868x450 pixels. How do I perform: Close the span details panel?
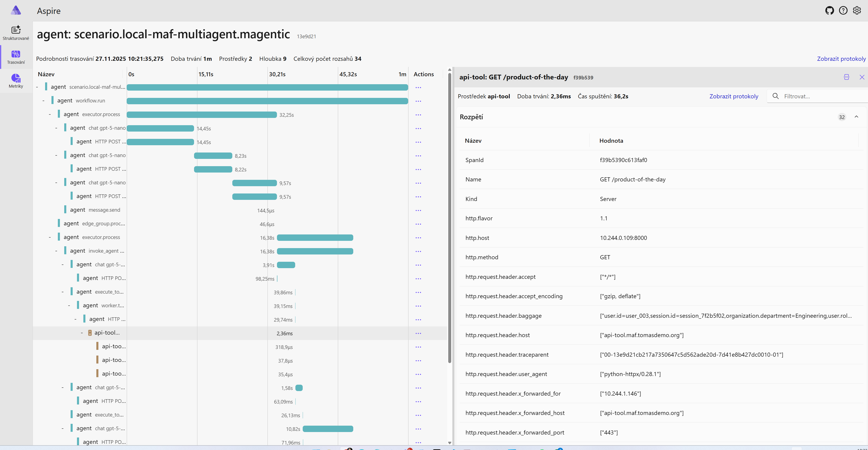[x=862, y=77]
